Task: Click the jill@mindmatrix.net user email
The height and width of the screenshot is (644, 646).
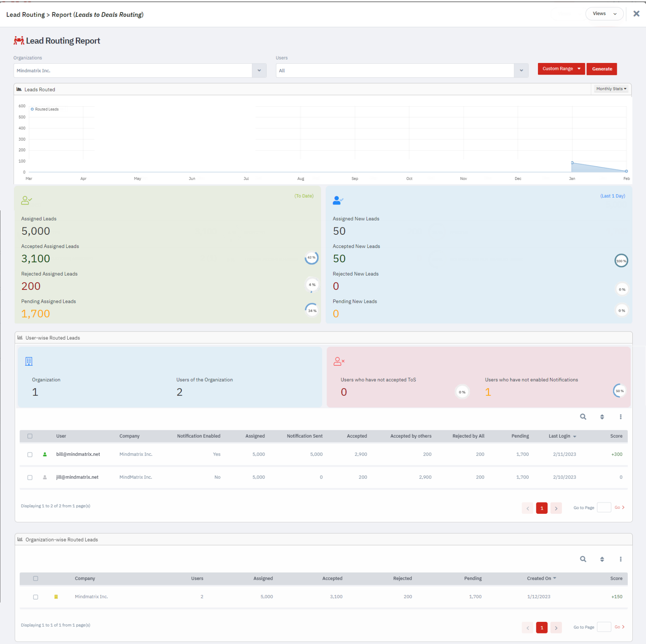Action: coord(77,477)
